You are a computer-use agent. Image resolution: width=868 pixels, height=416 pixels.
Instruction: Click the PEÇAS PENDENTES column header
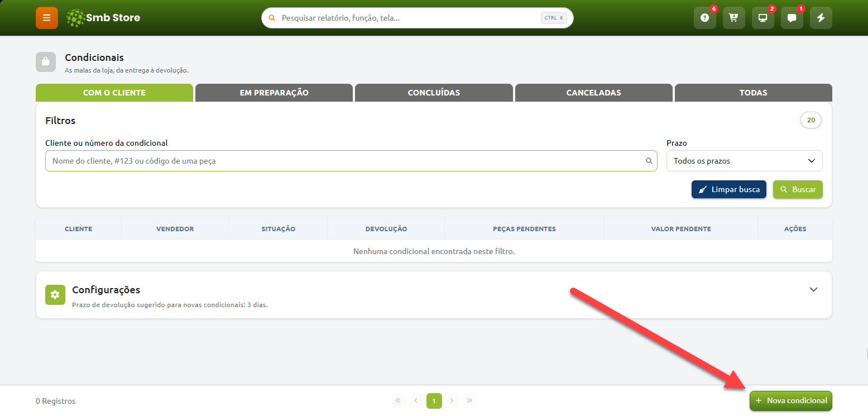tap(525, 229)
